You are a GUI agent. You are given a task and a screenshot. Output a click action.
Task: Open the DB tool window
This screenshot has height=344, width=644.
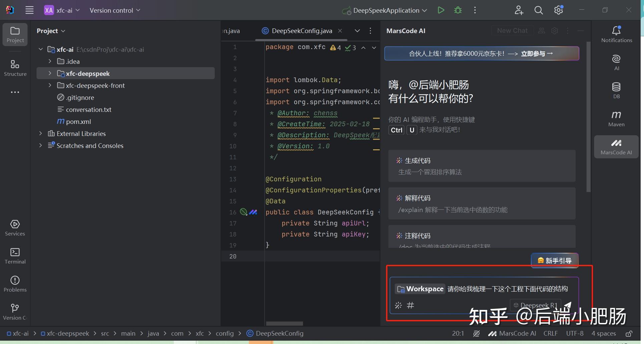pyautogui.click(x=616, y=90)
